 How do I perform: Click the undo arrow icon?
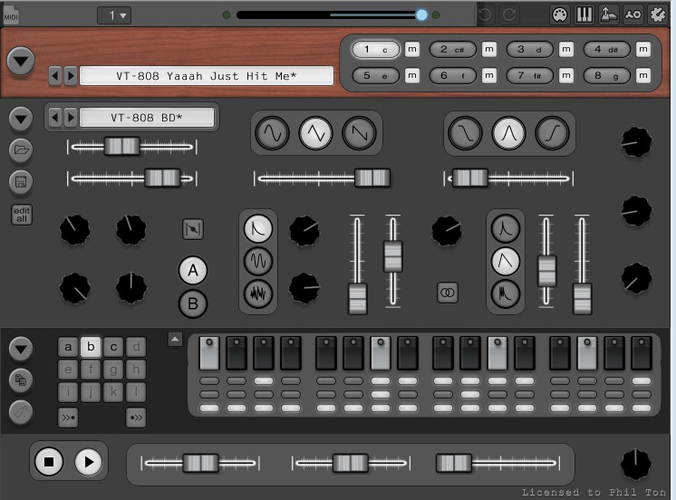pos(486,15)
